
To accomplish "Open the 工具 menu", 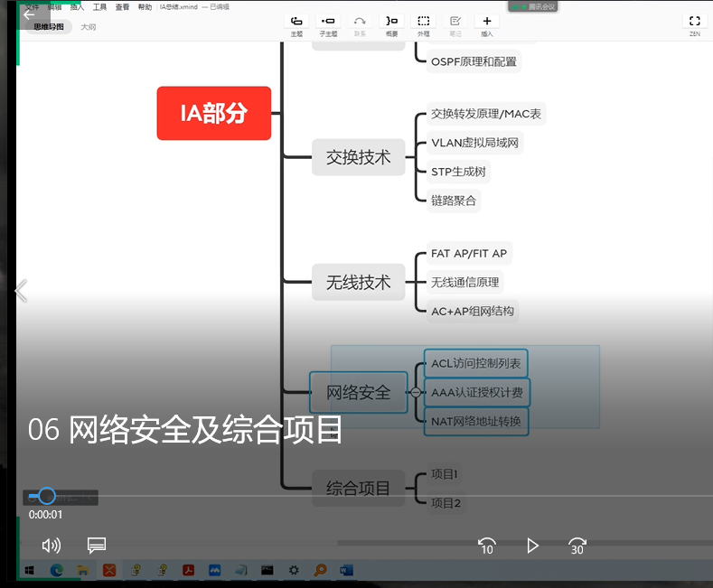I will [x=99, y=7].
